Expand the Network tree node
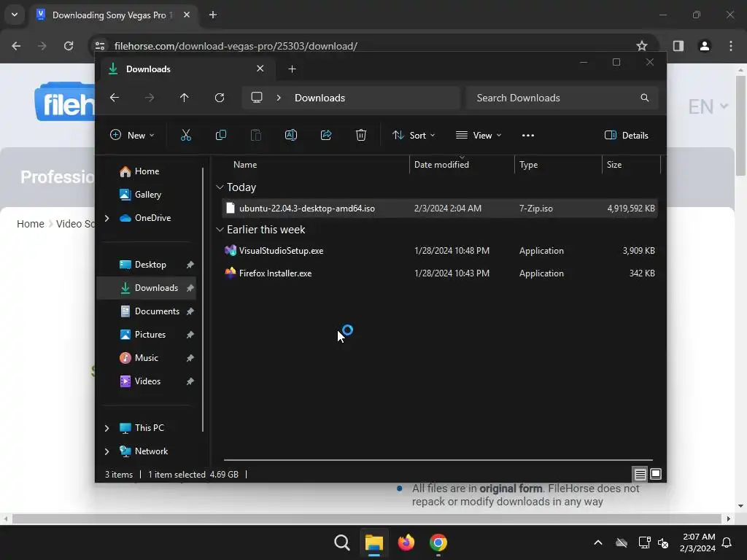The height and width of the screenshot is (560, 747). coord(107,451)
